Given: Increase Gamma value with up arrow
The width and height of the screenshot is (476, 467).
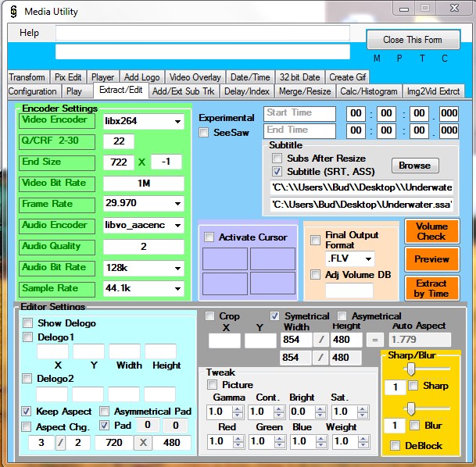Looking at the screenshot, I should [x=238, y=408].
